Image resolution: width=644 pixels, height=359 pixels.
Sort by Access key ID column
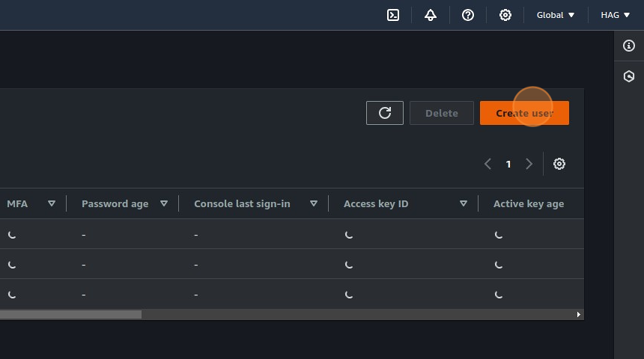click(x=464, y=203)
